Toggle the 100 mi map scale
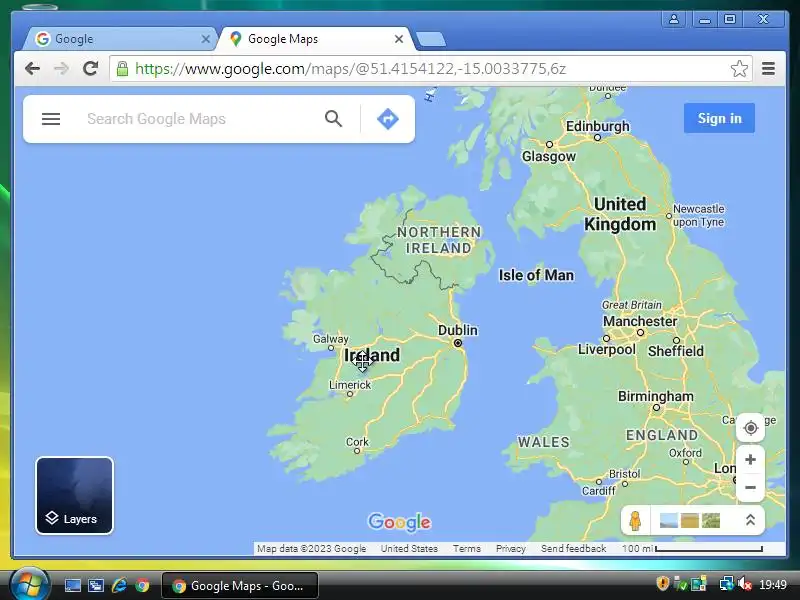This screenshot has width=800, height=600. pyautogui.click(x=693, y=548)
